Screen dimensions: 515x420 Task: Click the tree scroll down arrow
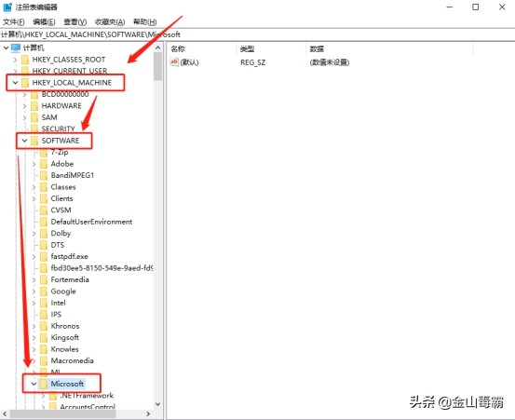click(158, 404)
